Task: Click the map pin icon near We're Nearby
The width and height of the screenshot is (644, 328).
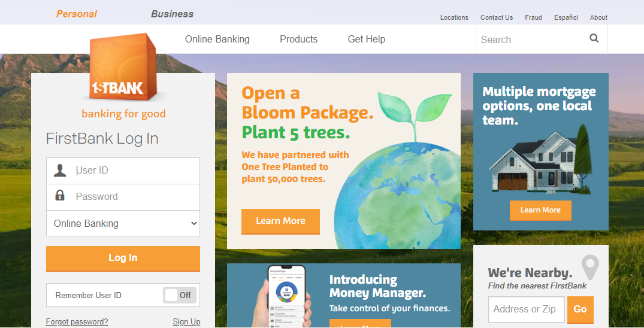Action: point(590,267)
